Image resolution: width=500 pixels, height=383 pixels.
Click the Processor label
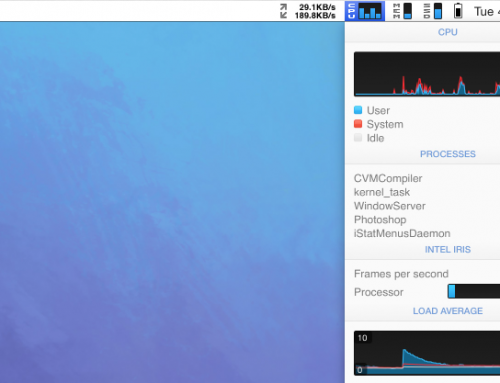coord(379,292)
